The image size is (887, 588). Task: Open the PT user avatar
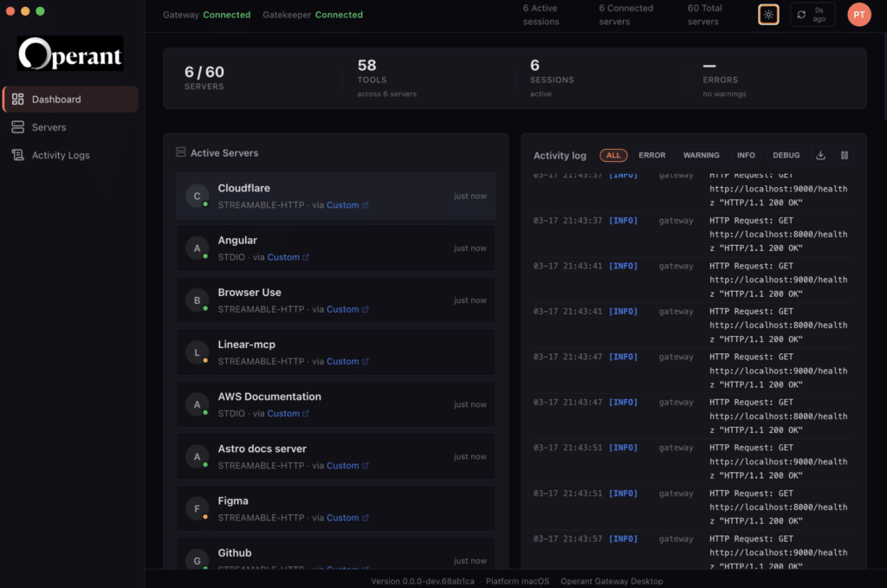click(858, 15)
